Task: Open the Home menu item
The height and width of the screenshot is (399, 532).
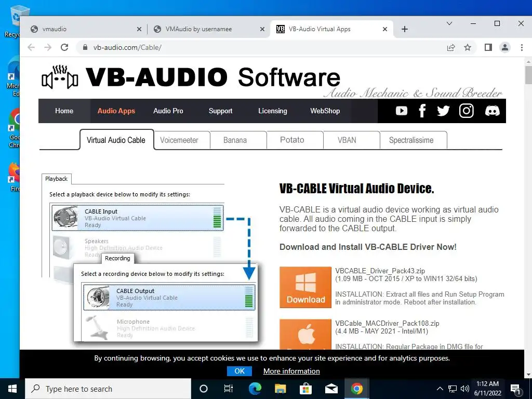Action: 64,111
